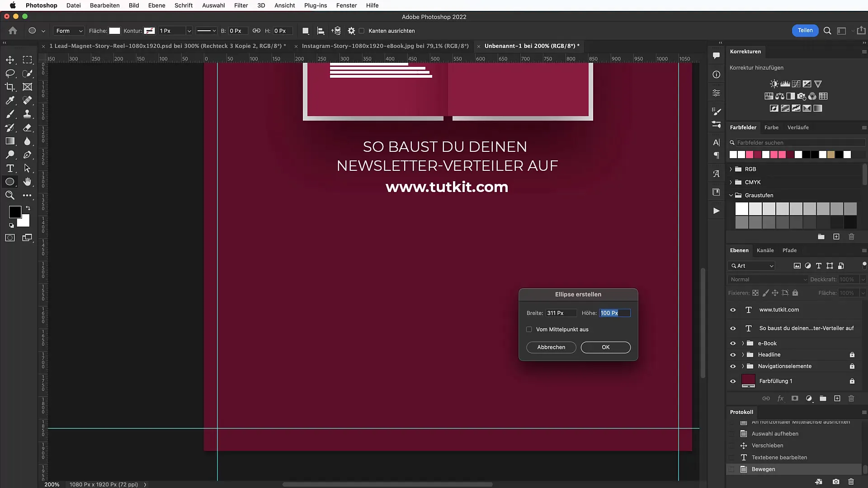Image resolution: width=868 pixels, height=488 pixels.
Task: Open the Form tool mode dropdown
Action: (69, 31)
